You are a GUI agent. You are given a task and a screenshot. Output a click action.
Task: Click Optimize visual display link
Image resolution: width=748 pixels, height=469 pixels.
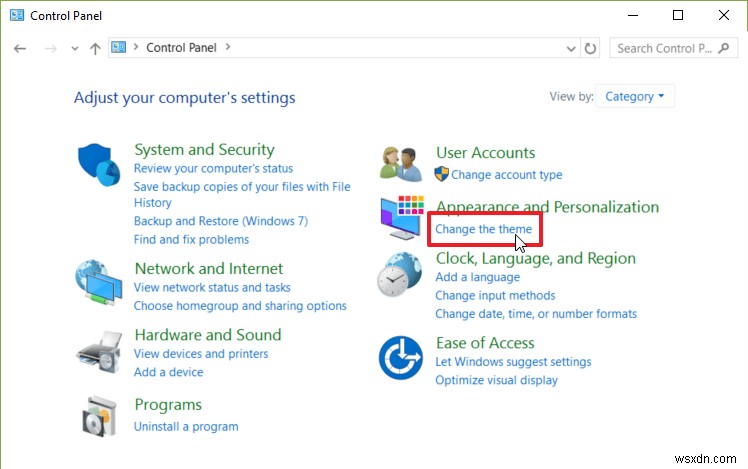tap(496, 380)
